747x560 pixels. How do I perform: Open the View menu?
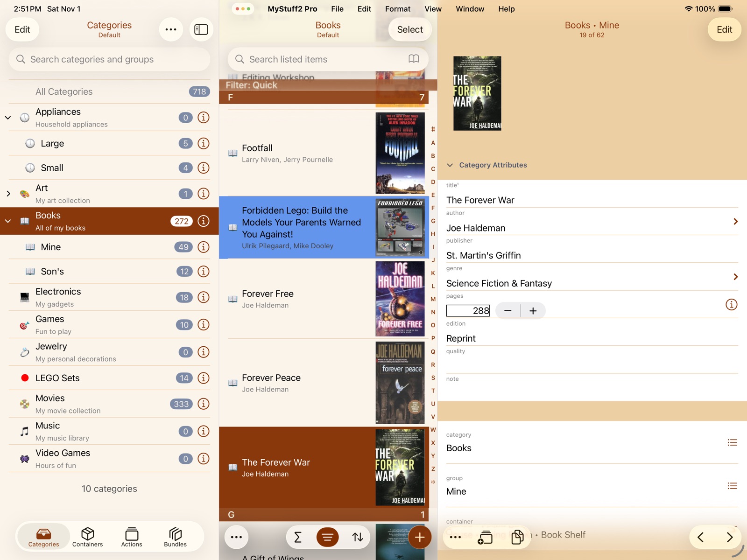tap(433, 9)
